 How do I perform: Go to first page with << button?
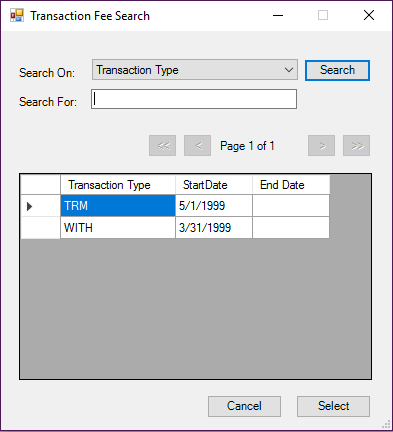[162, 145]
